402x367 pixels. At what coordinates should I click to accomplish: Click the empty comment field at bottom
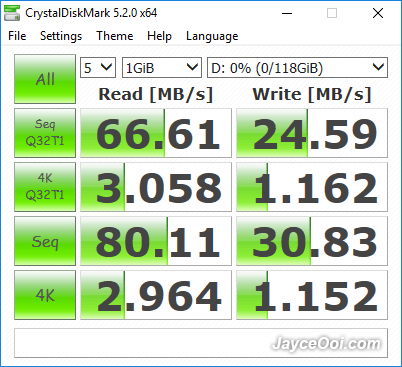click(201, 343)
